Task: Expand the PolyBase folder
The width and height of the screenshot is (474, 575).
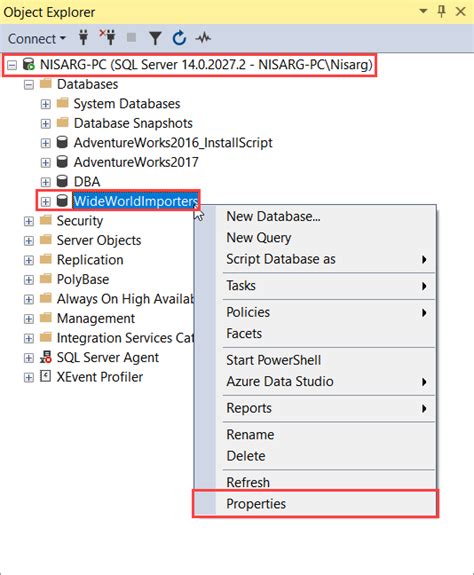Action: tap(29, 280)
